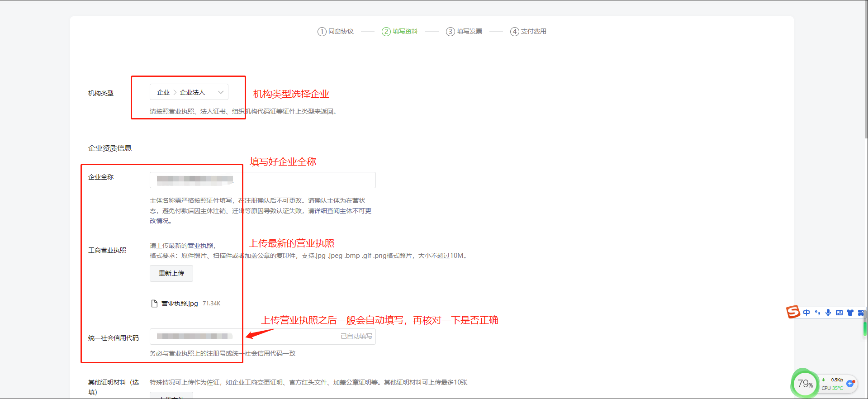Screen dimensions: 868x399
Task: Click the microphone voice input icon
Action: 828,313
